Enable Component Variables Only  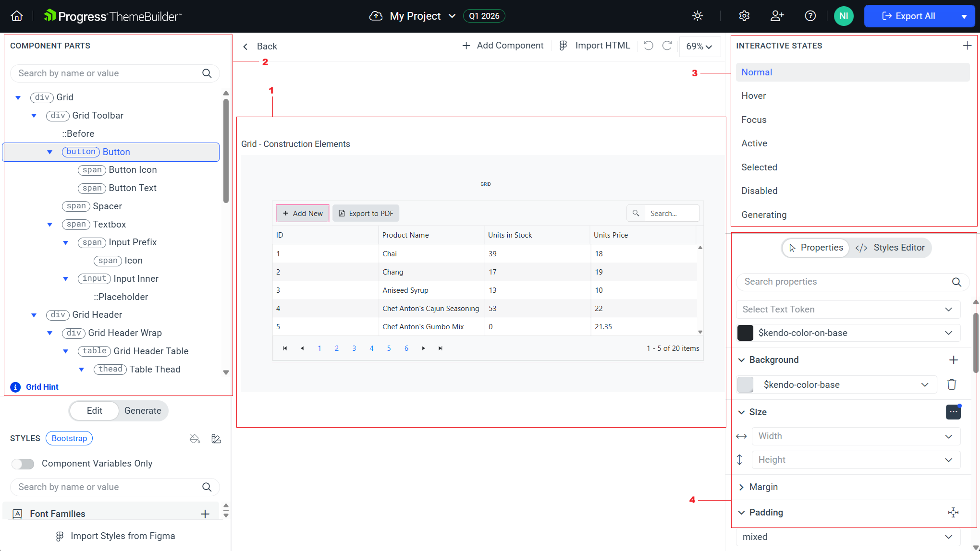(23, 464)
